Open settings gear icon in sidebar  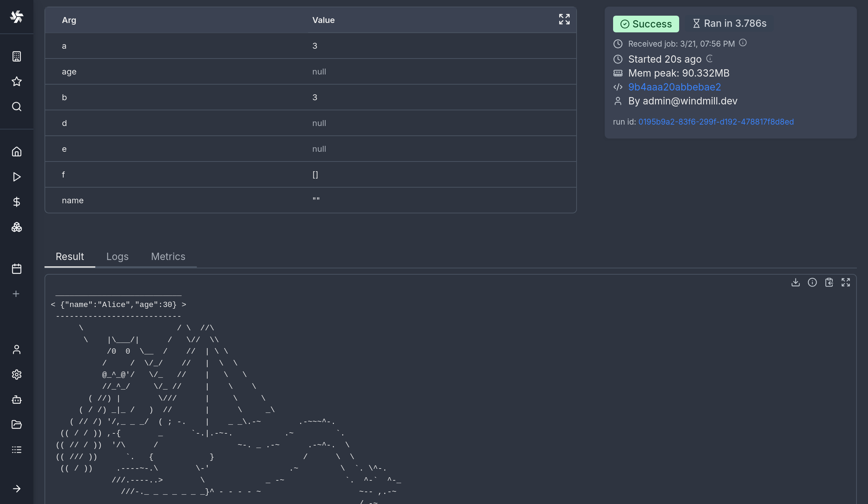[17, 375]
